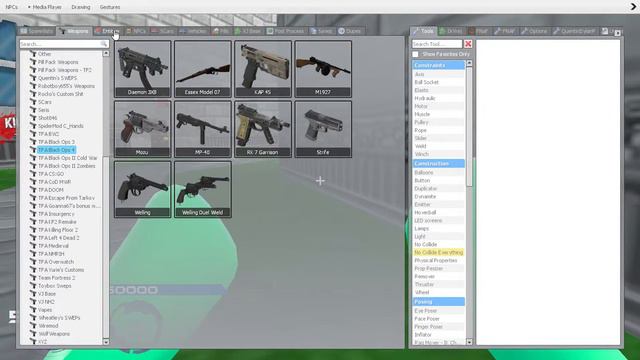Spawn the KAP 45 pistol
This screenshot has width=640, height=360.
tap(263, 69)
